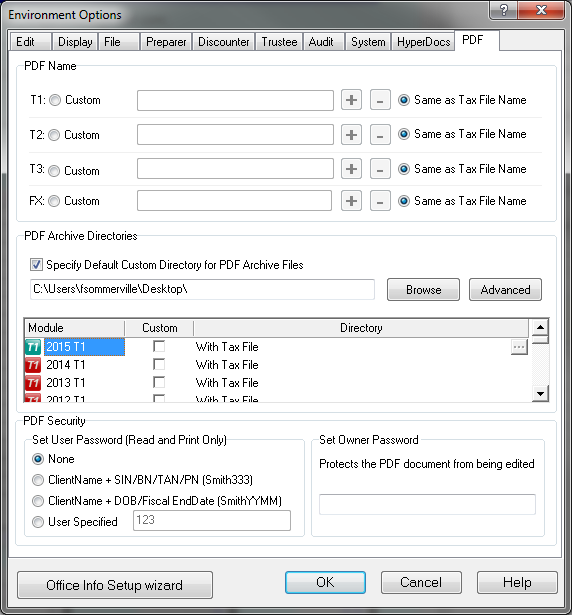Open the HyperDocs tab
The height and width of the screenshot is (615, 572).
tap(423, 42)
